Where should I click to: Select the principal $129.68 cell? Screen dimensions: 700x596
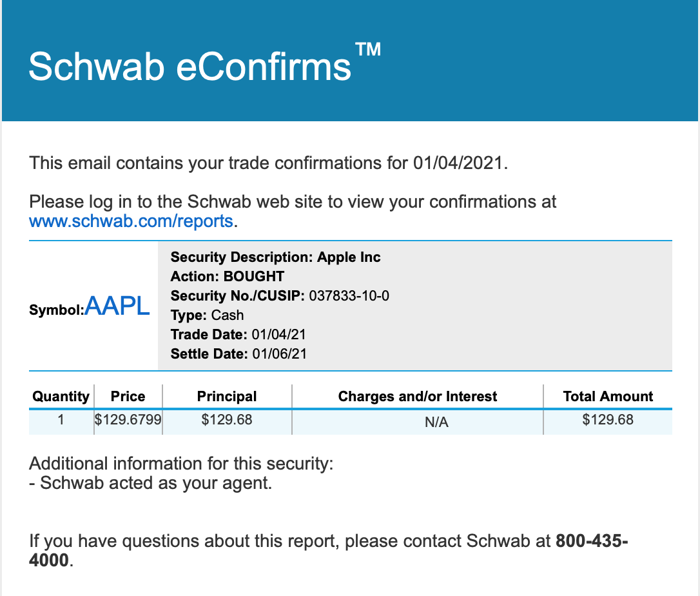coord(227,419)
